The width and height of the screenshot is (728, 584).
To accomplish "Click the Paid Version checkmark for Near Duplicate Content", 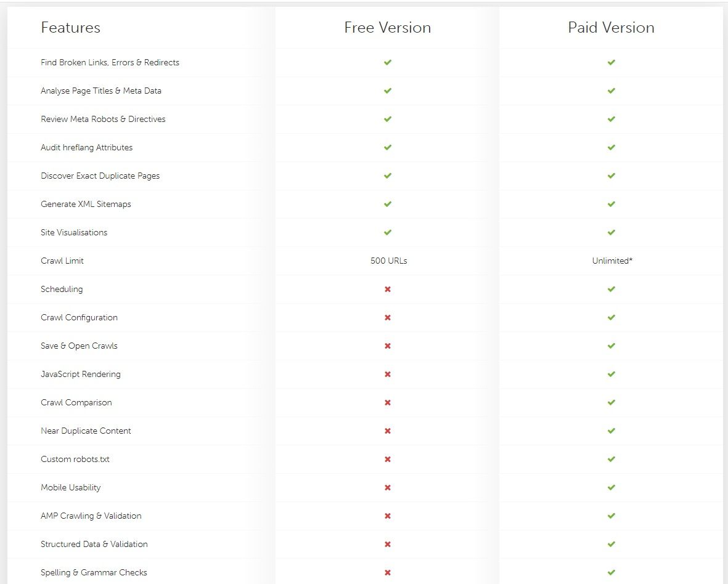I will click(611, 431).
